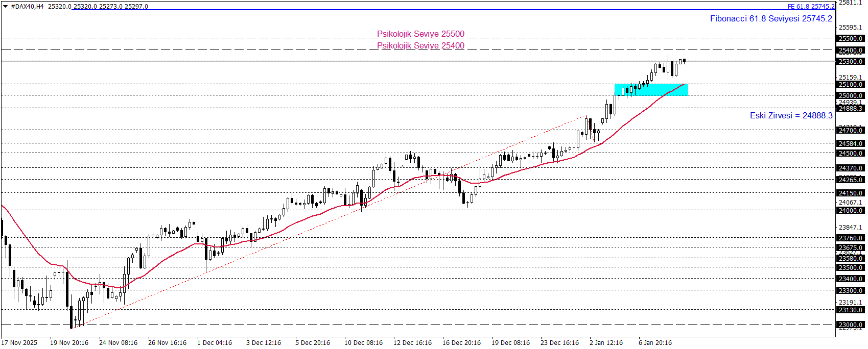Click the Psikolojik Seviye 25400 label
868x349 pixels.
click(420, 45)
